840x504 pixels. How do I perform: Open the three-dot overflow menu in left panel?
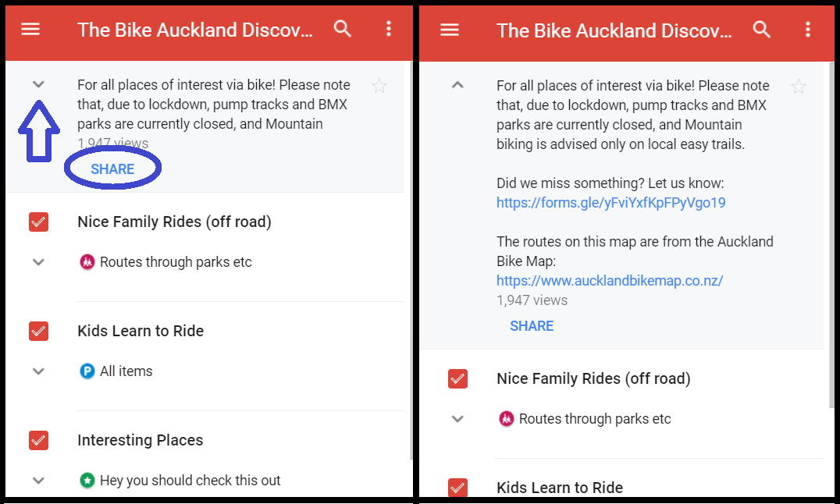tap(389, 30)
